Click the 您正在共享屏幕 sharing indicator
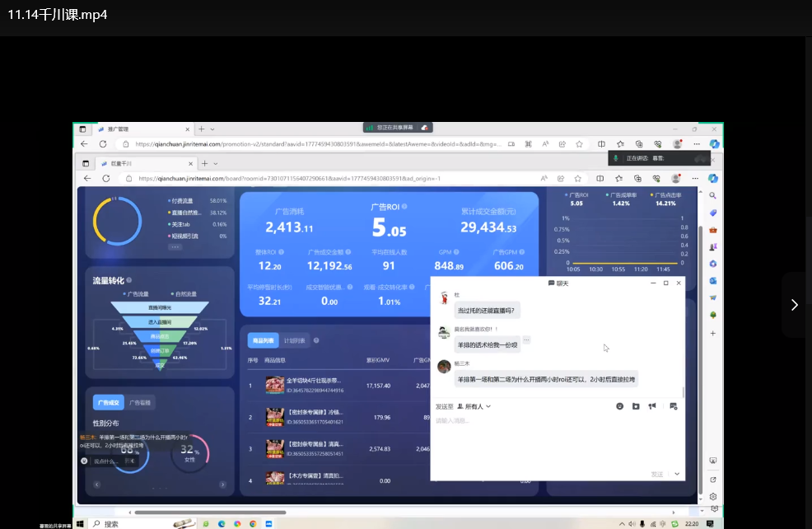This screenshot has height=529, width=812. 398,128
